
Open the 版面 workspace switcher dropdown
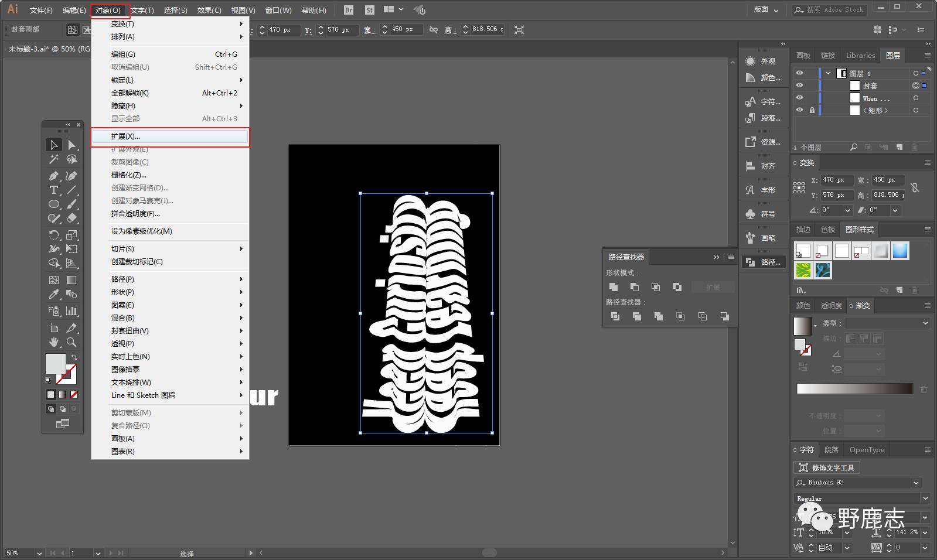pos(766,10)
